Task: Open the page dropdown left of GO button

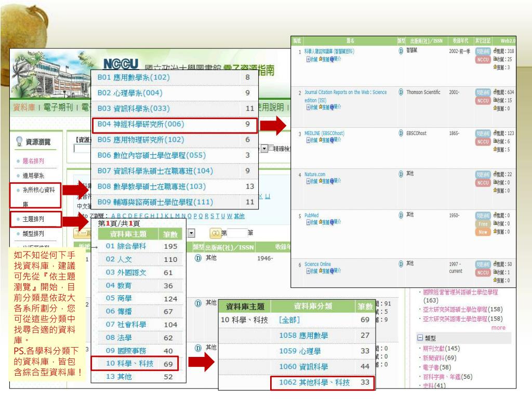Action: click(x=191, y=233)
